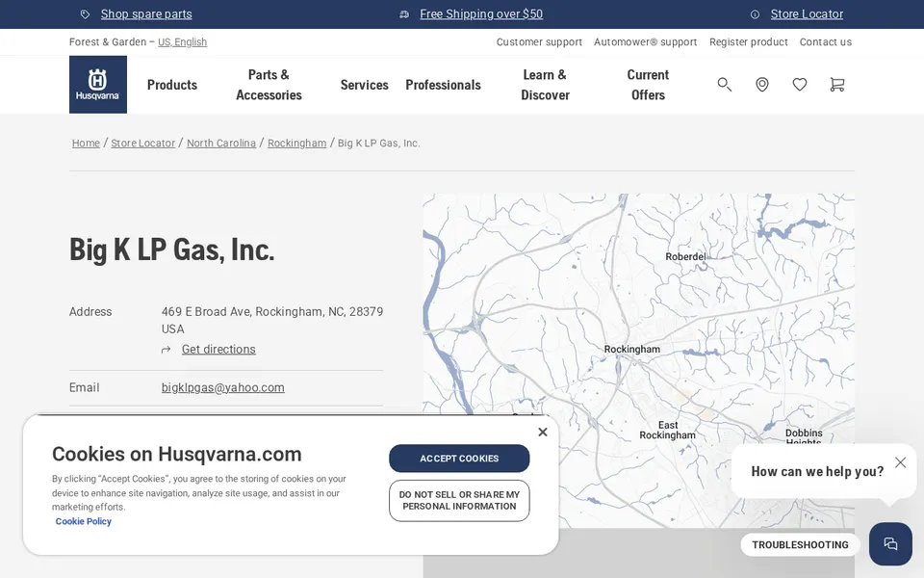This screenshot has height=578, width=924.
Task: Open Contact us link
Action: click(826, 41)
